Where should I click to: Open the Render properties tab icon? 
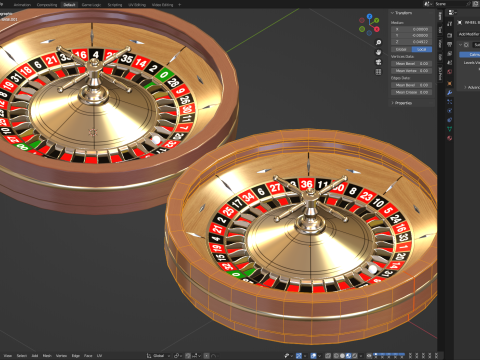[450, 35]
